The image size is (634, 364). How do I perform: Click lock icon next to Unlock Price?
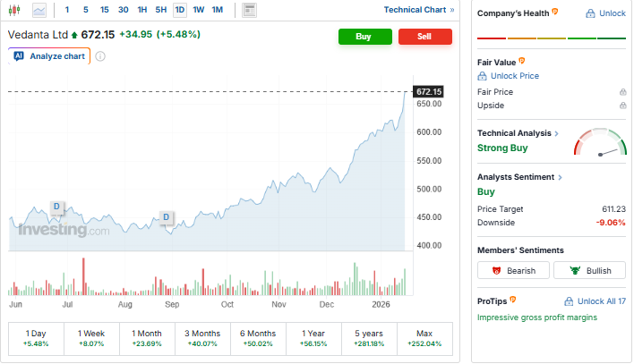point(482,76)
